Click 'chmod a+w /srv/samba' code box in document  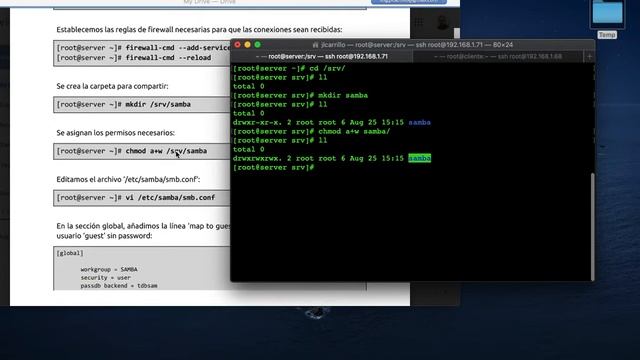(142, 151)
